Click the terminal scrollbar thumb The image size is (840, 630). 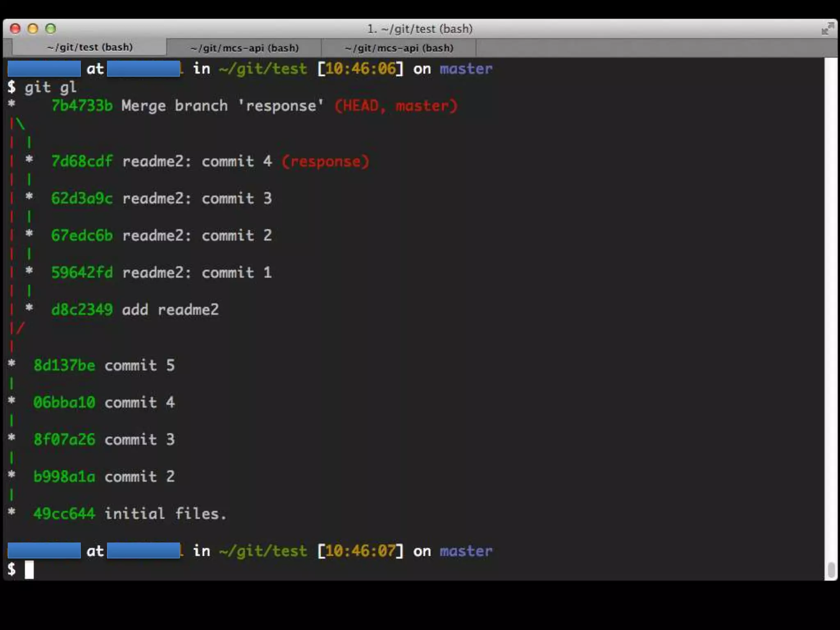[831, 570]
